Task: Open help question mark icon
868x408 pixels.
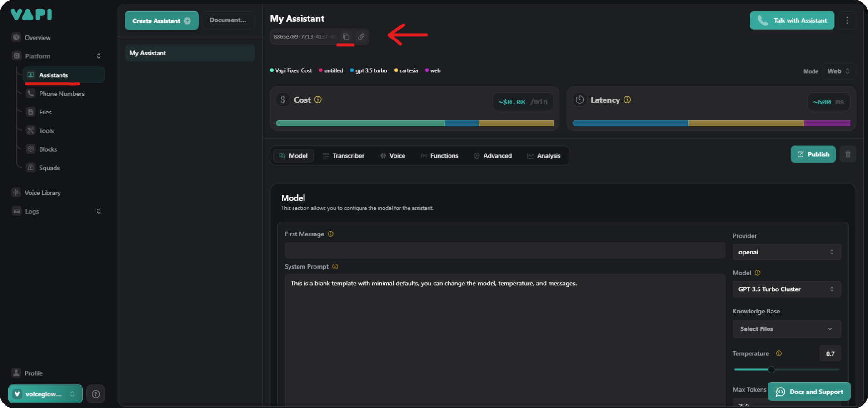Action: (96, 394)
